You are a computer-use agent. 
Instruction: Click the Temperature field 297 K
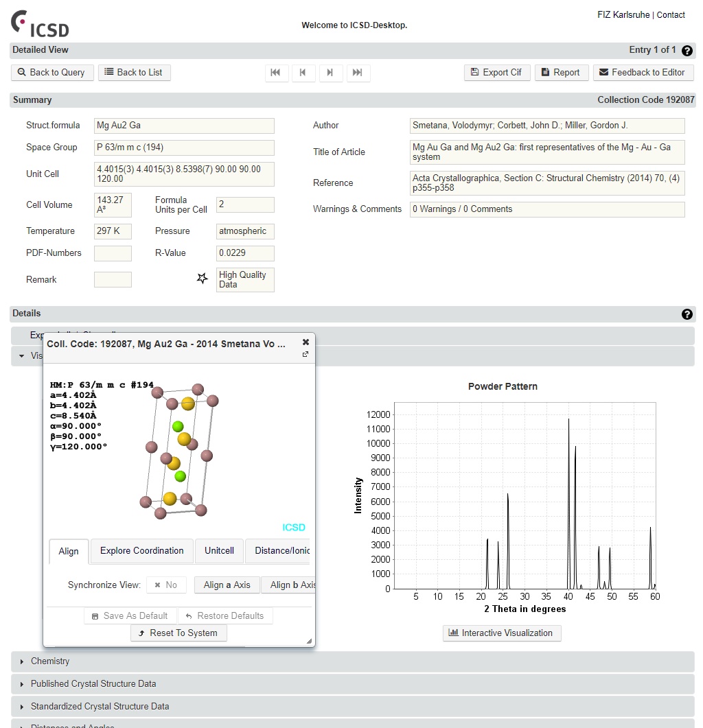(x=113, y=231)
